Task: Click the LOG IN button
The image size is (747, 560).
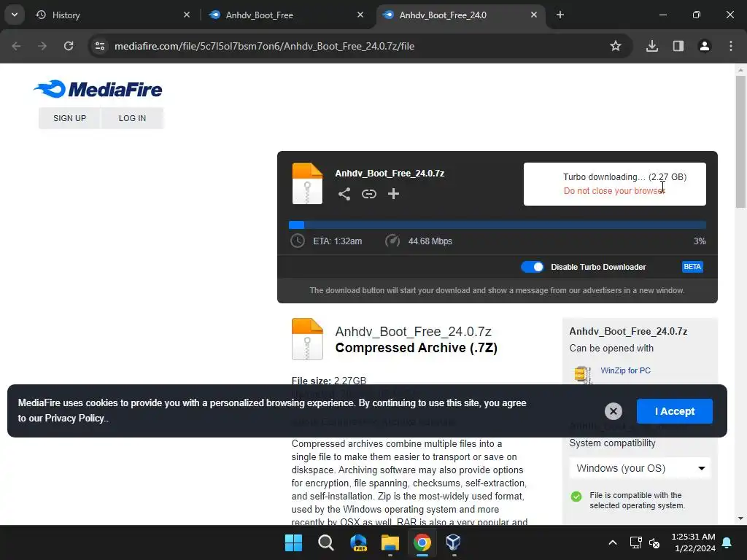Action: [x=133, y=118]
